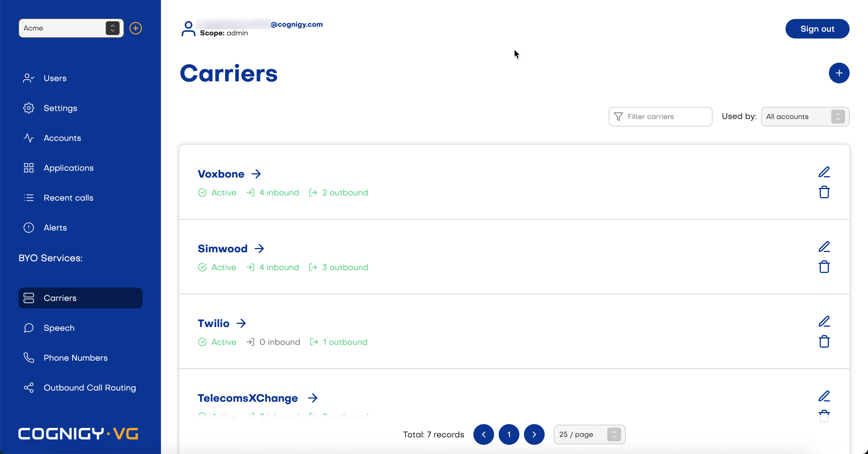868x454 pixels.
Task: Click the Sign out button
Action: (x=817, y=29)
